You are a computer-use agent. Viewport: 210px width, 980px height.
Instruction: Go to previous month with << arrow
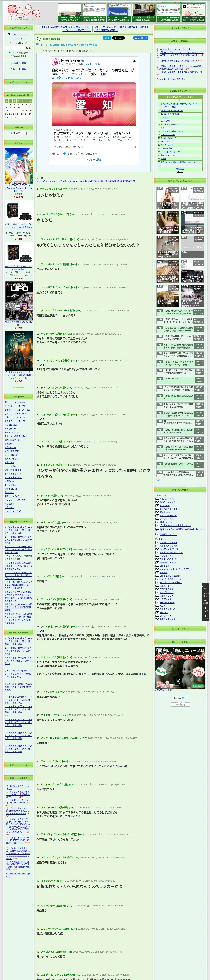(x=8, y=95)
